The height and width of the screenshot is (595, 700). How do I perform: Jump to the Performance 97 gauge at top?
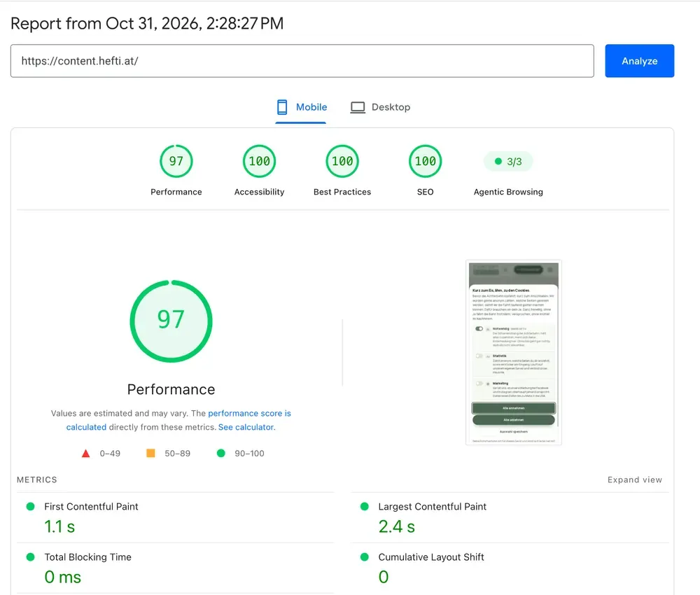(176, 161)
